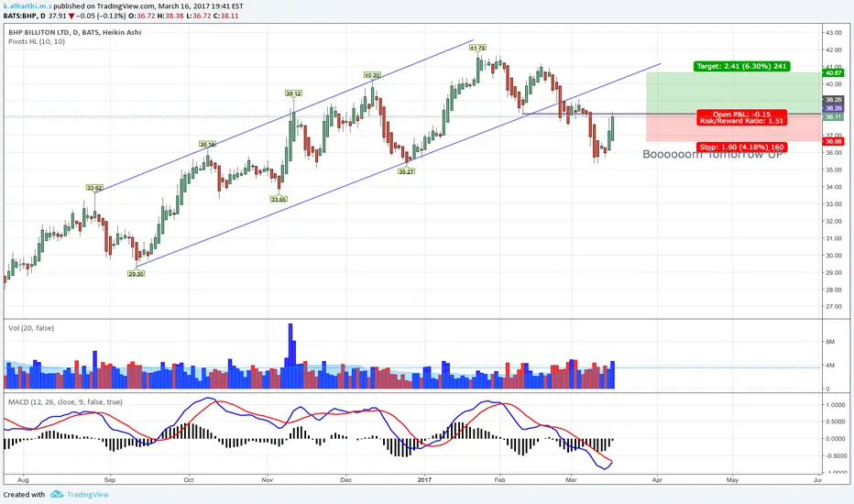This screenshot has height=504, width=854.
Task: Click the red 'Open P&L / Risk/Reward Ratio' label
Action: tap(742, 117)
